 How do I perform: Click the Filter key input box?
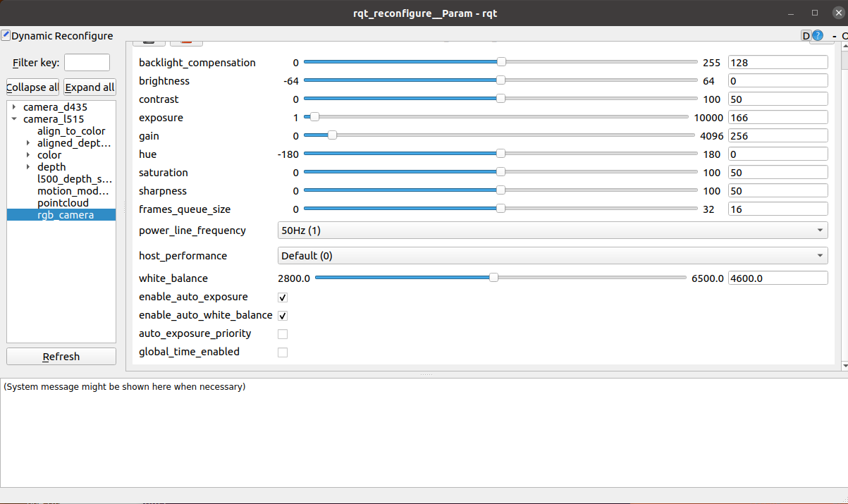click(86, 62)
